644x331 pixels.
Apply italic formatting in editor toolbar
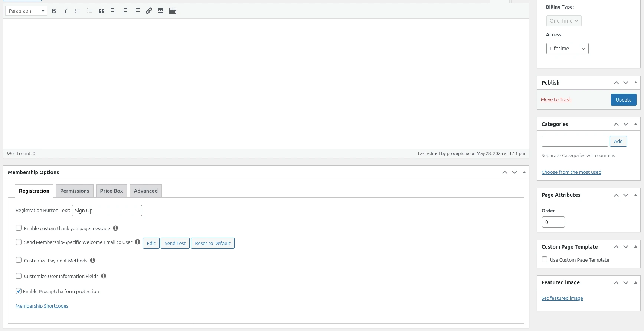coord(66,11)
